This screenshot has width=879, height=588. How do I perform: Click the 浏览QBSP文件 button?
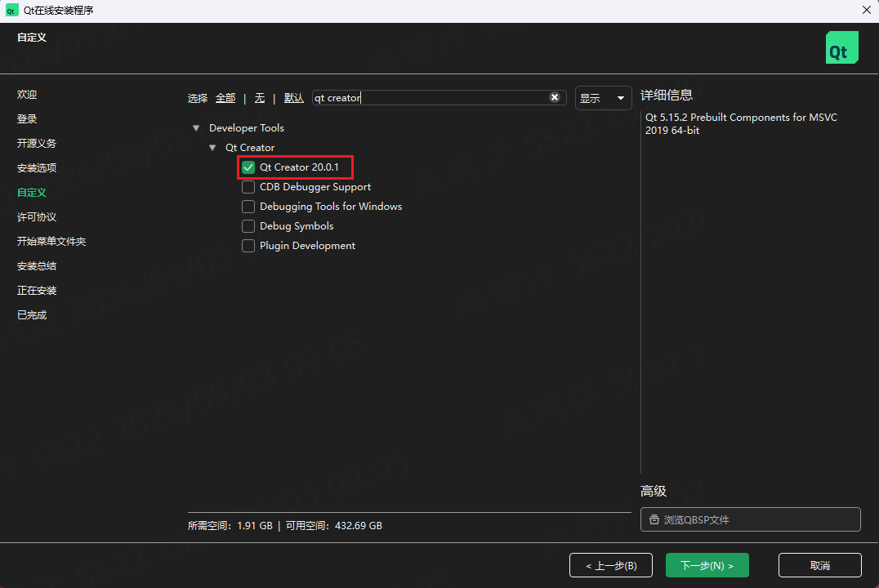tap(750, 519)
